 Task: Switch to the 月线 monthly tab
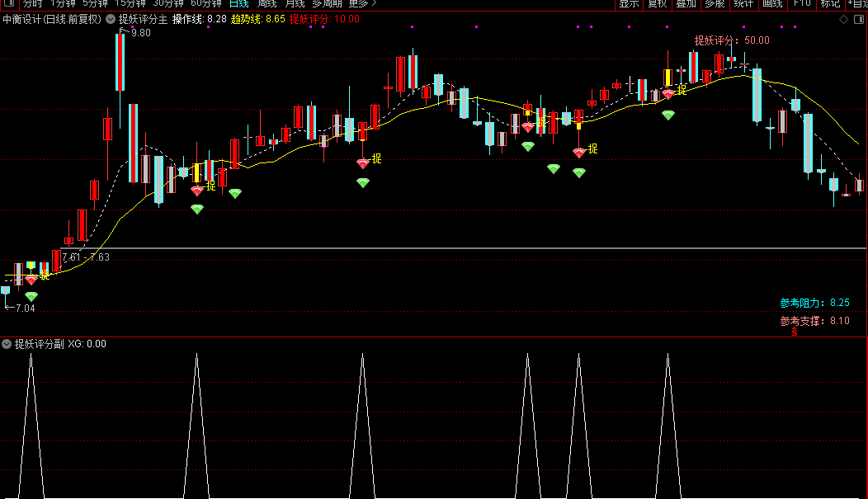(x=295, y=3)
